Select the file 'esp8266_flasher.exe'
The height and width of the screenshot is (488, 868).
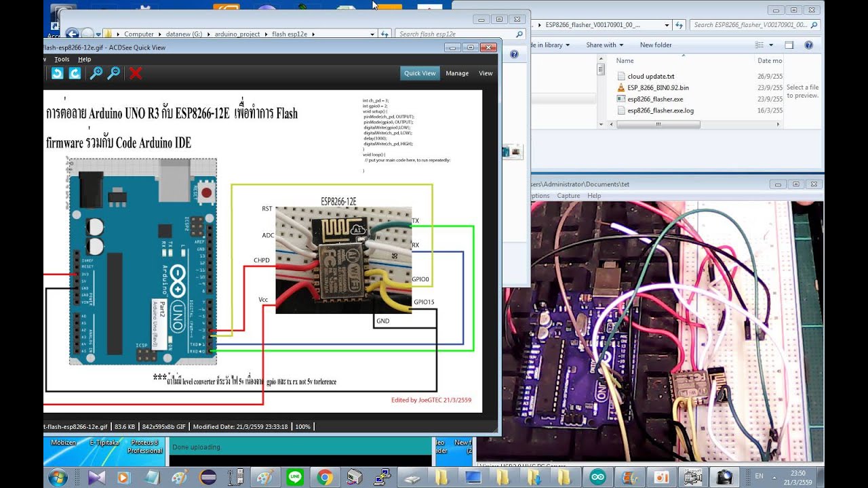click(x=655, y=99)
